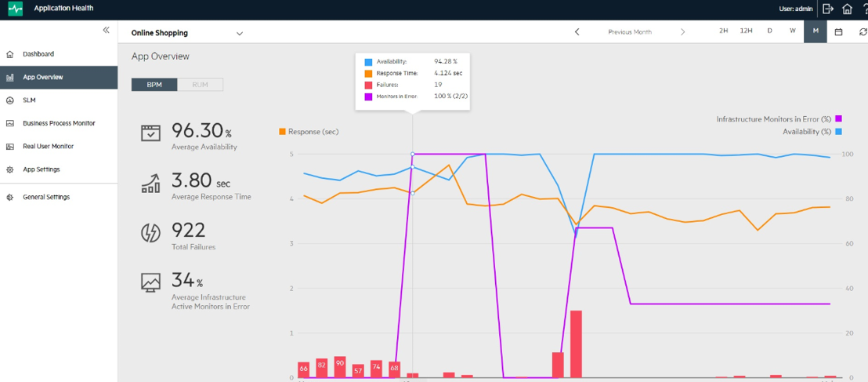Click the logout icon in header
868x382 pixels.
pos(828,9)
